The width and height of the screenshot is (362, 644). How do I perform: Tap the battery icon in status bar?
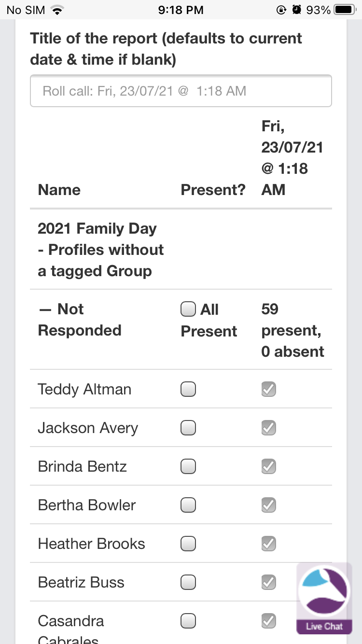344,10
